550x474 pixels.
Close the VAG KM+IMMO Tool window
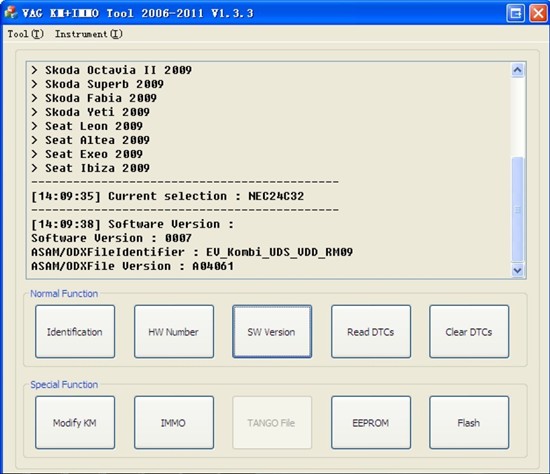pyautogui.click(x=538, y=13)
